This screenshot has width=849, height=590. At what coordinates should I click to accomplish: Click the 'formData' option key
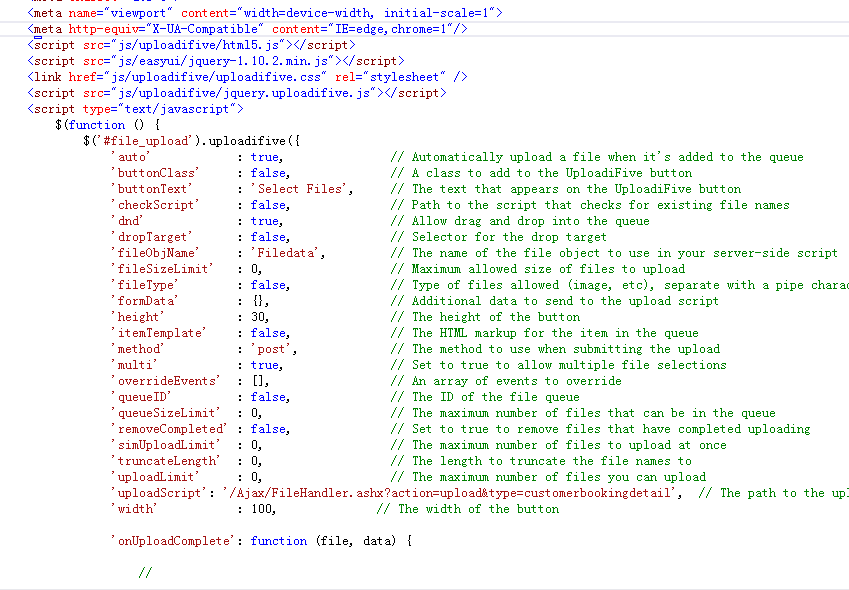145,301
